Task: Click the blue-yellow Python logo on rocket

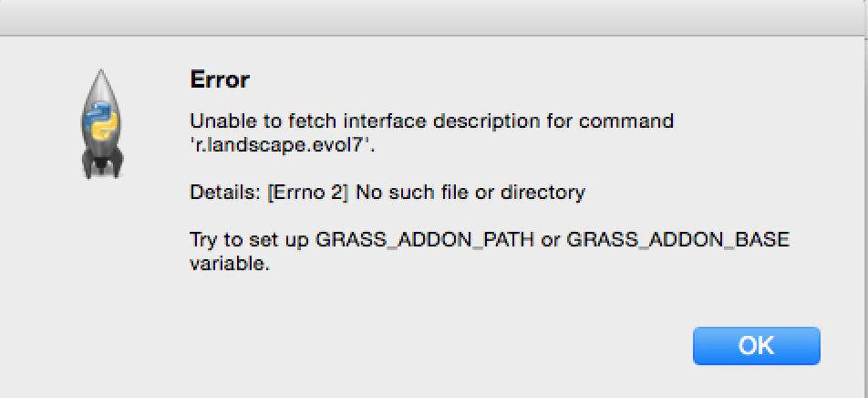Action: pos(102,120)
